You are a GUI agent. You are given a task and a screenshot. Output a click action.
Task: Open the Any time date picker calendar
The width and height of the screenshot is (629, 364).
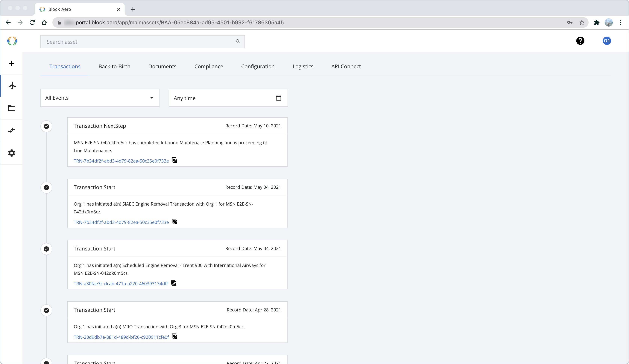(x=279, y=98)
